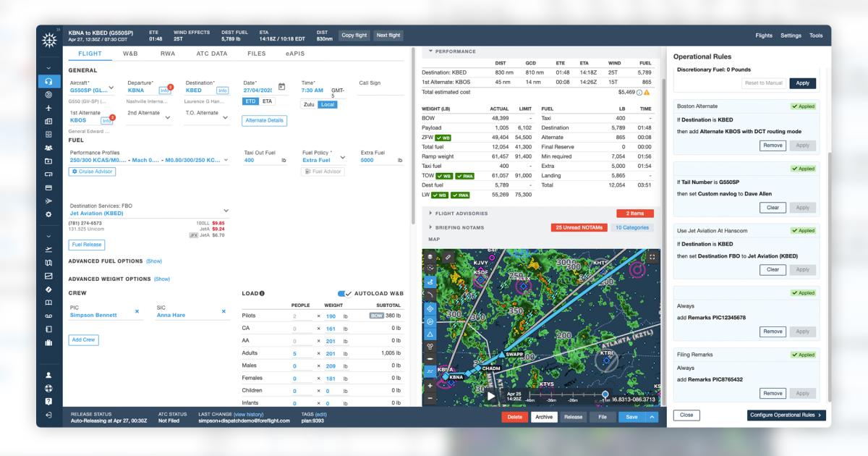Play the map weather animation

491,396
